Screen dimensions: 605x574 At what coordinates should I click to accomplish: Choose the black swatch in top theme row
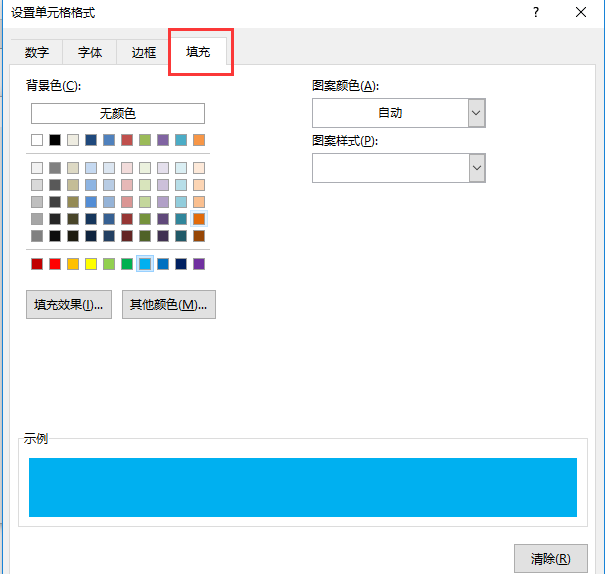pyautogui.click(x=55, y=140)
